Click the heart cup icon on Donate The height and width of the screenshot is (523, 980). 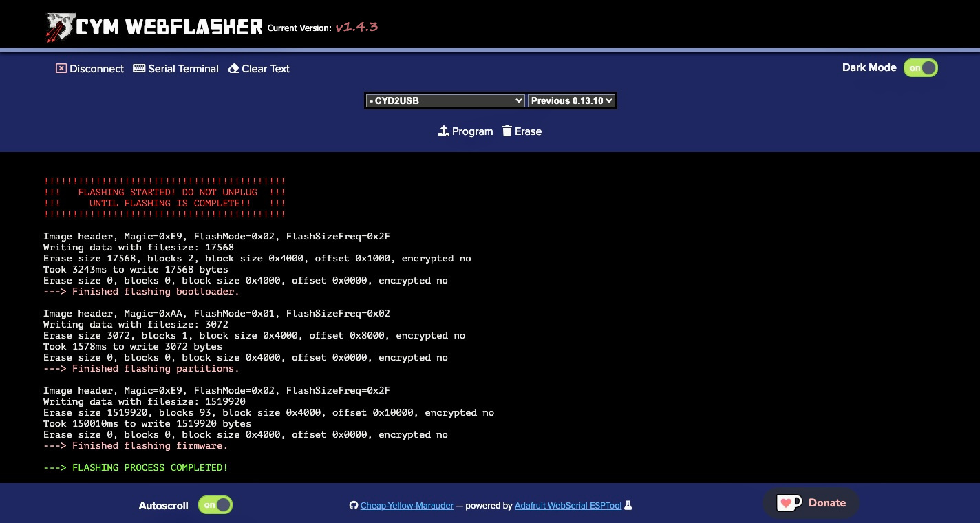789,503
